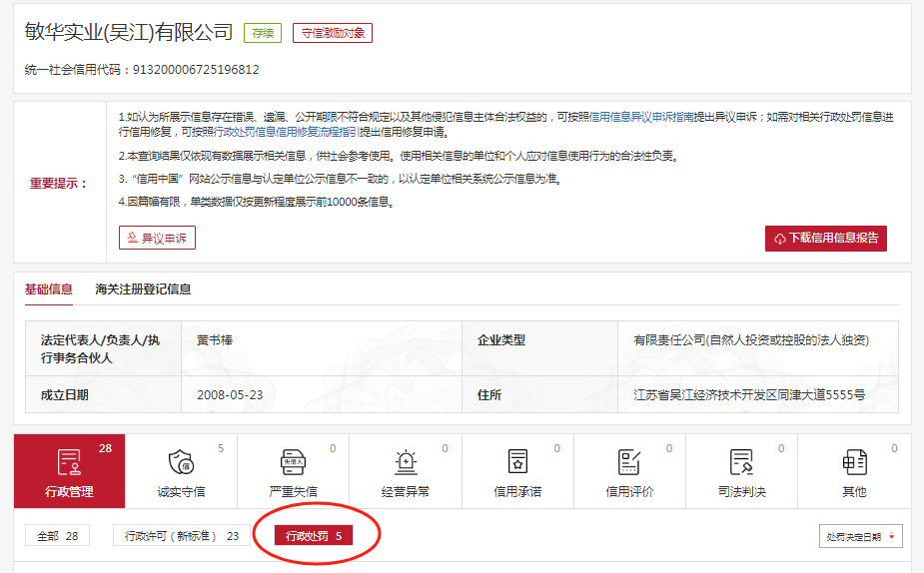924x573 pixels.
Task: Expand the 处罚决定日期 sort dropdown
Action: [x=860, y=537]
